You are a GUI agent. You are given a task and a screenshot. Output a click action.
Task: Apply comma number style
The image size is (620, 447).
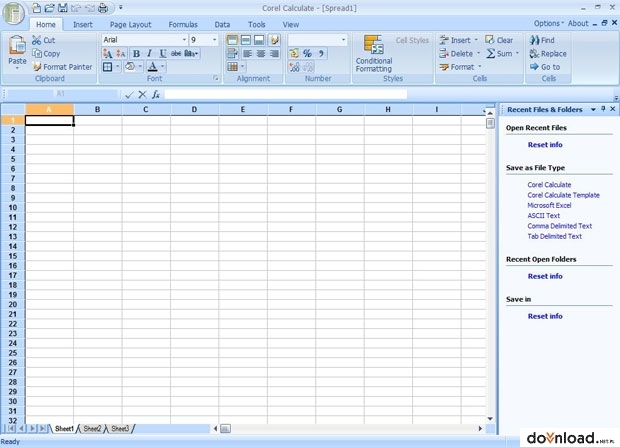[321, 53]
